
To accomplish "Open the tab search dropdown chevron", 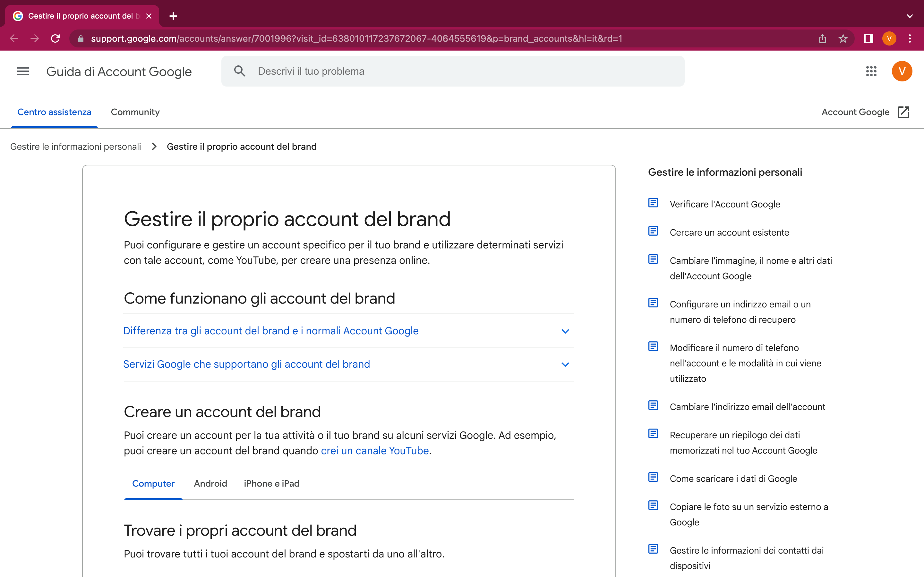I will point(910,16).
